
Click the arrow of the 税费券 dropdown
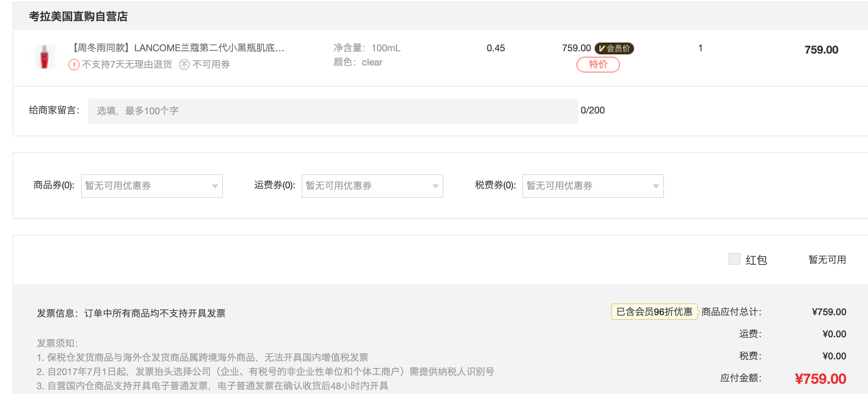pos(656,186)
